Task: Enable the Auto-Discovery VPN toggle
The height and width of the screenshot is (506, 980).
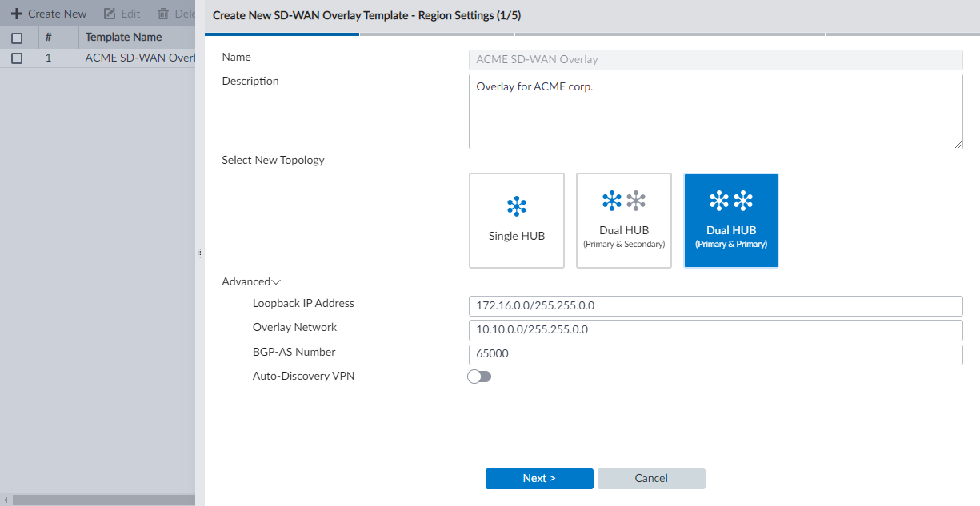Action: coord(479,377)
